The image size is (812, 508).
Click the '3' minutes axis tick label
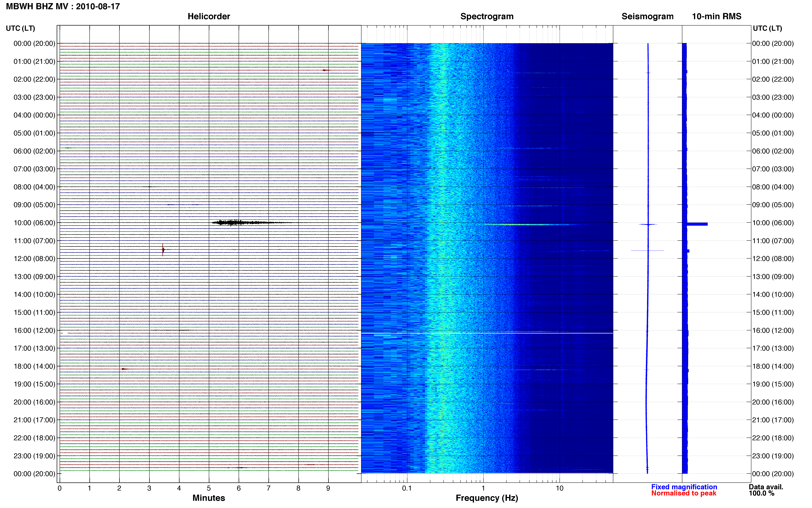[149, 488]
